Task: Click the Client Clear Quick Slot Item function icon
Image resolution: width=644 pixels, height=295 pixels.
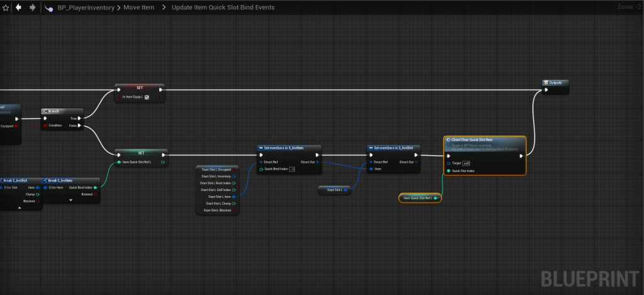Action: click(x=448, y=139)
